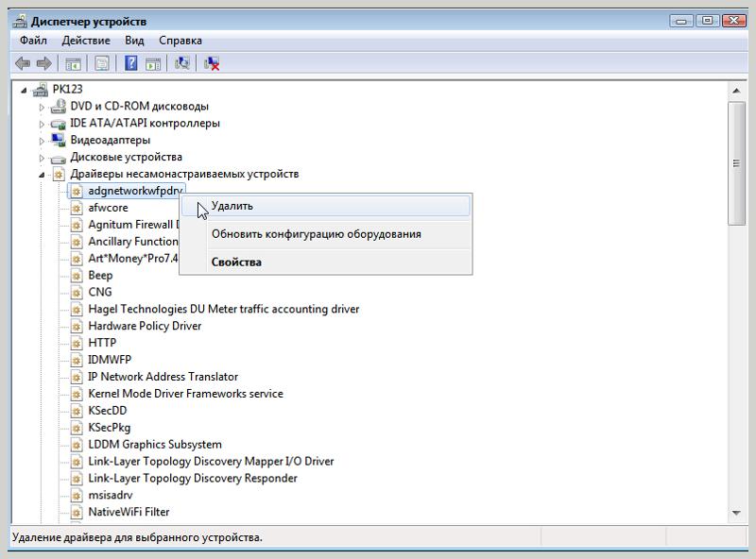Select the Art*Money*Pro7.4 driver row
The width and height of the screenshot is (756, 559).
[133, 259]
